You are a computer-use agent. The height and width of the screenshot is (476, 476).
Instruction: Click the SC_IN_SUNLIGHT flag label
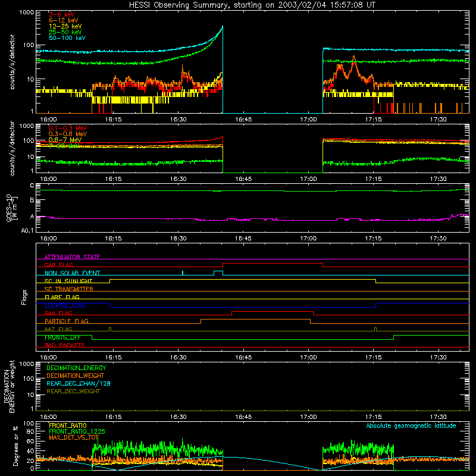(68, 281)
